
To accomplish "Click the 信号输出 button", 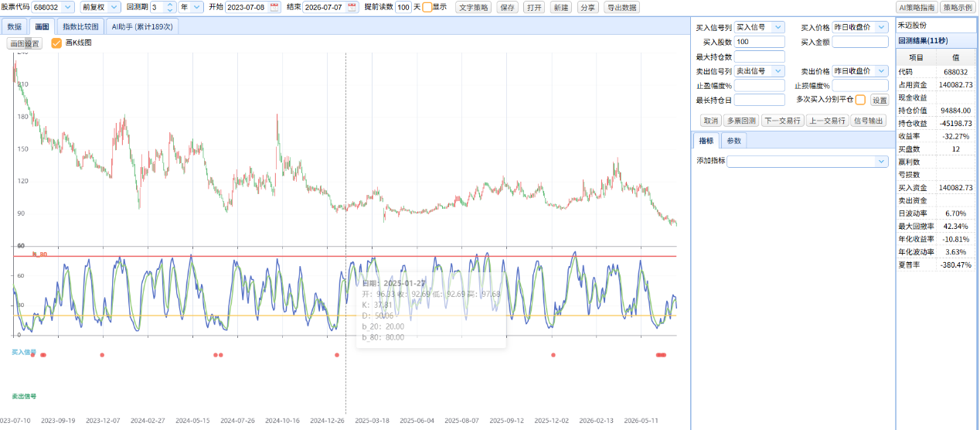I will (868, 121).
